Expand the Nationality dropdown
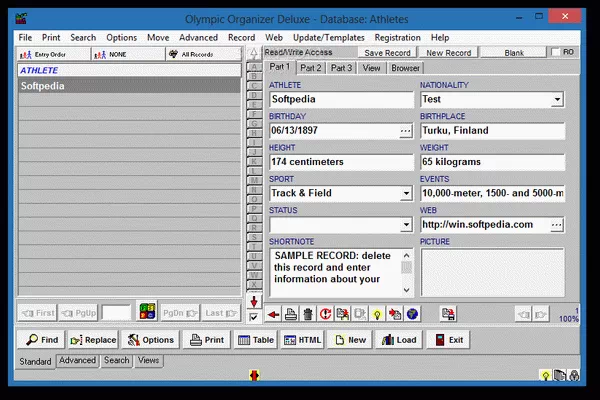Viewport: 600px width, 400px height. pyautogui.click(x=557, y=100)
